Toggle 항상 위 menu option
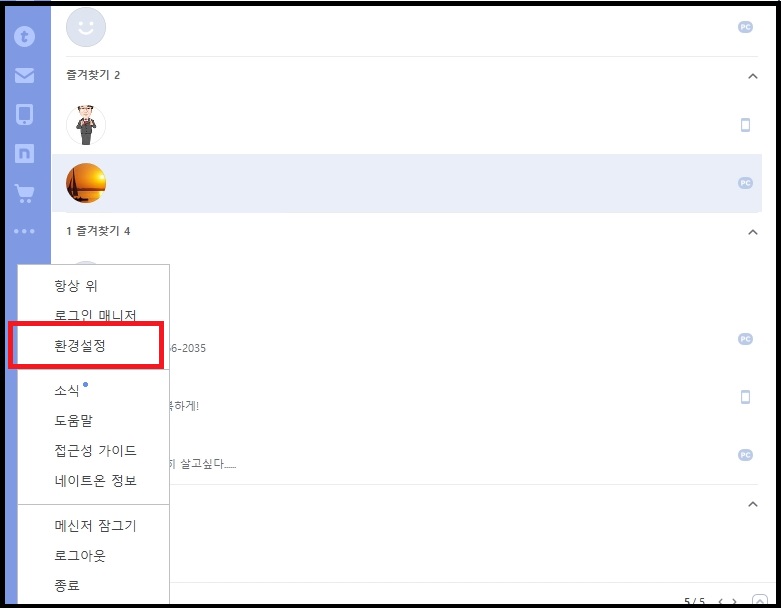The height and width of the screenshot is (608, 781). [x=76, y=286]
